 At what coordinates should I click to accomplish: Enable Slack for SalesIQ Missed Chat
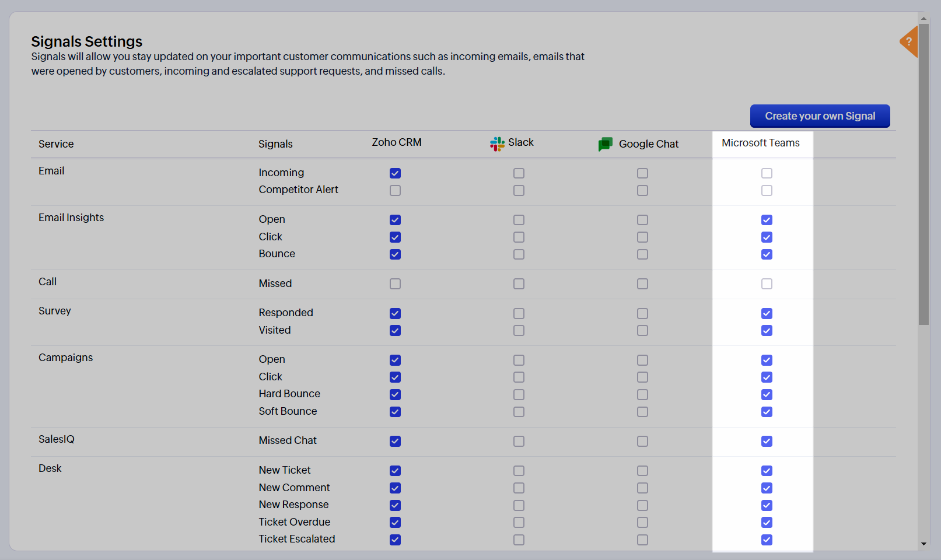pyautogui.click(x=519, y=442)
